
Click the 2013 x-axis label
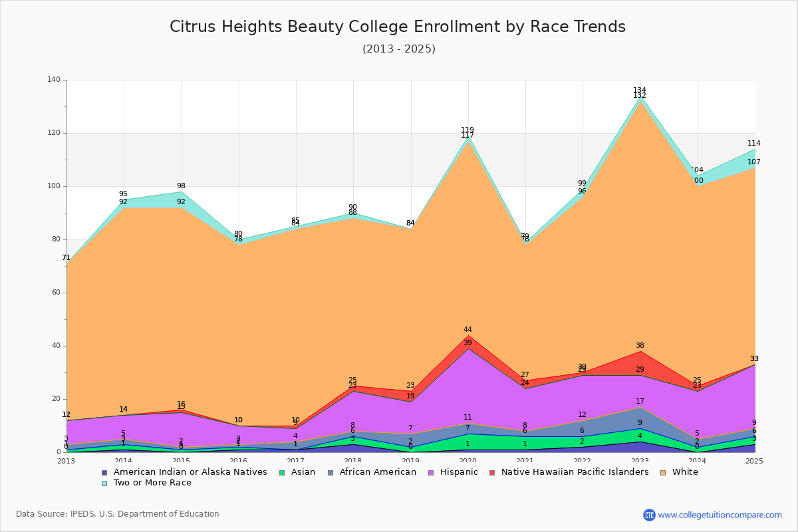(66, 460)
